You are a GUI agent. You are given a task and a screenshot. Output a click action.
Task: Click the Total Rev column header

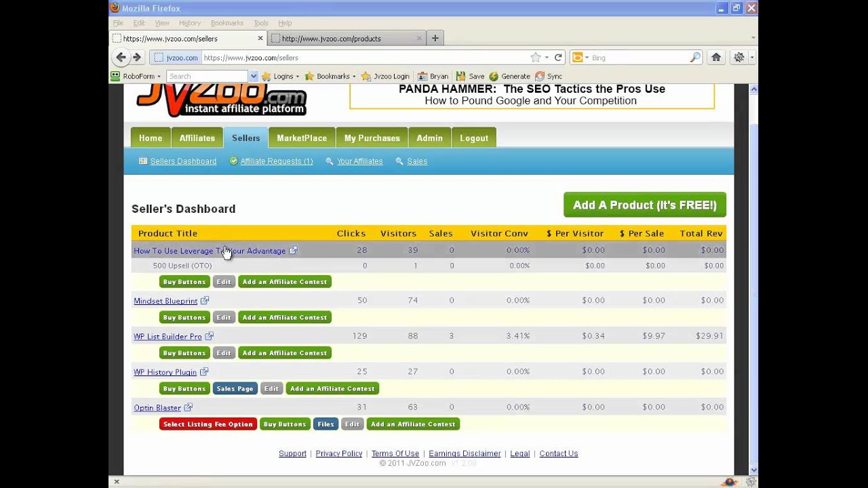[x=701, y=233]
